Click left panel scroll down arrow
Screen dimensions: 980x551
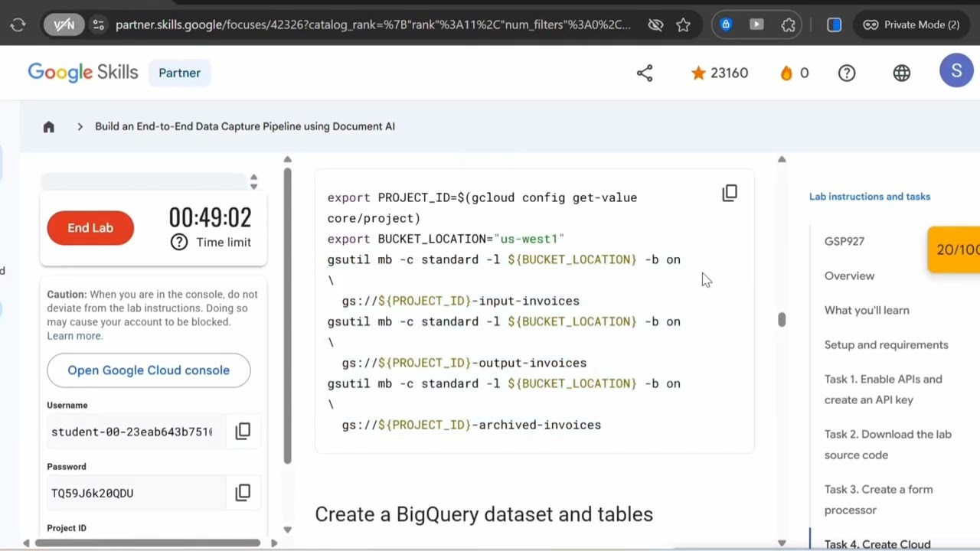(287, 530)
